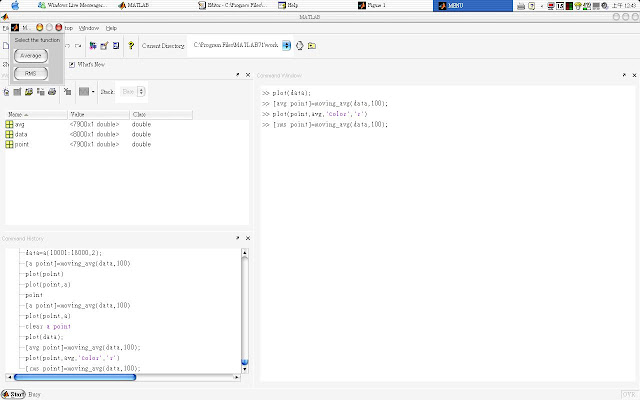The height and width of the screenshot is (400, 640).
Task: Select the avg variable in Workspace
Action: pyautogui.click(x=15, y=124)
